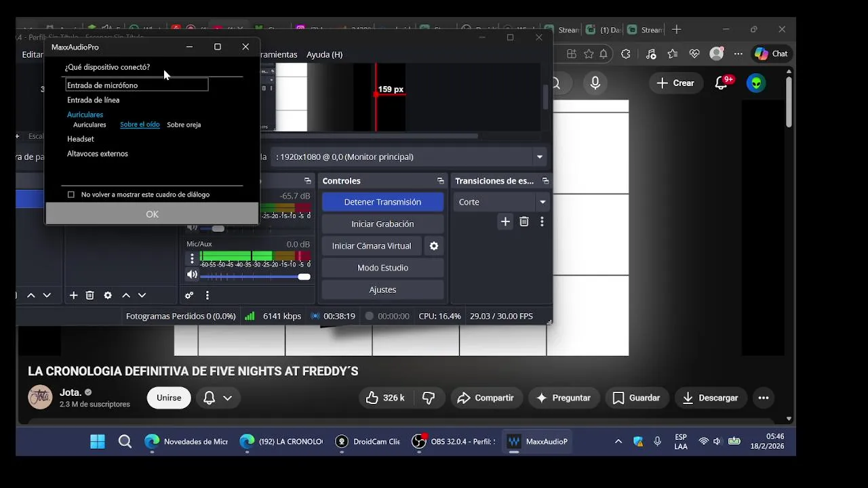
Task: Click the YouTube Crear button
Action: pyautogui.click(x=675, y=83)
